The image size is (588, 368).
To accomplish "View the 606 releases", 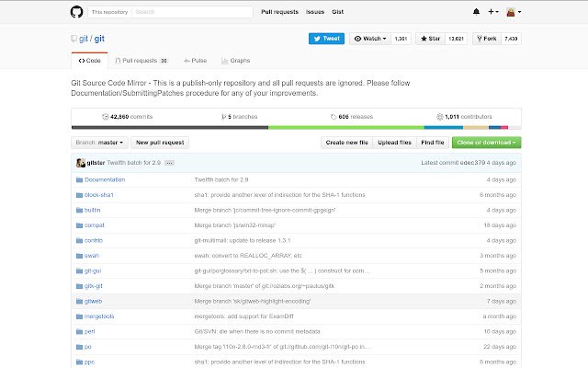I will point(352,117).
